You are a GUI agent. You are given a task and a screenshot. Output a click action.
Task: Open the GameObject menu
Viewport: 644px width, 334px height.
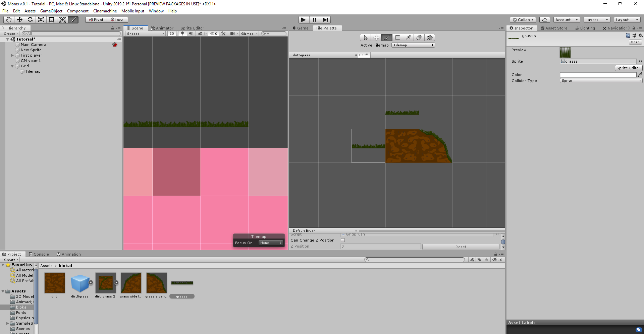[x=51, y=11]
